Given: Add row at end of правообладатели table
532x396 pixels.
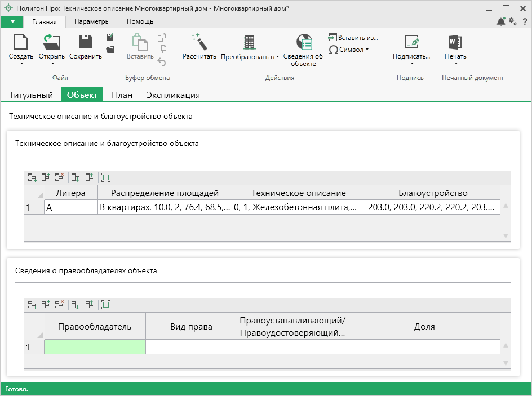Looking at the screenshot, I should [x=32, y=305].
